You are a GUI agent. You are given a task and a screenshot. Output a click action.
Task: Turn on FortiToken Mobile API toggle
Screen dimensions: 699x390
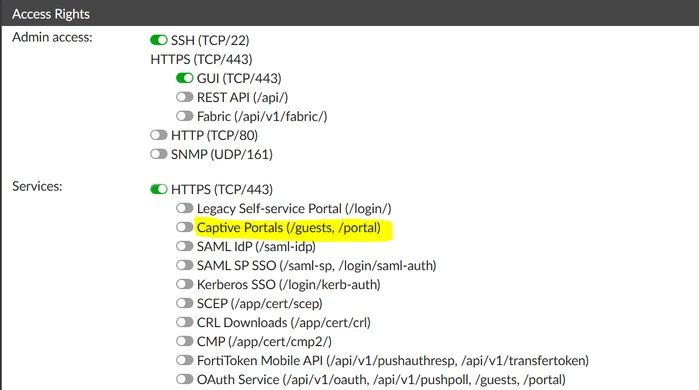(185, 360)
